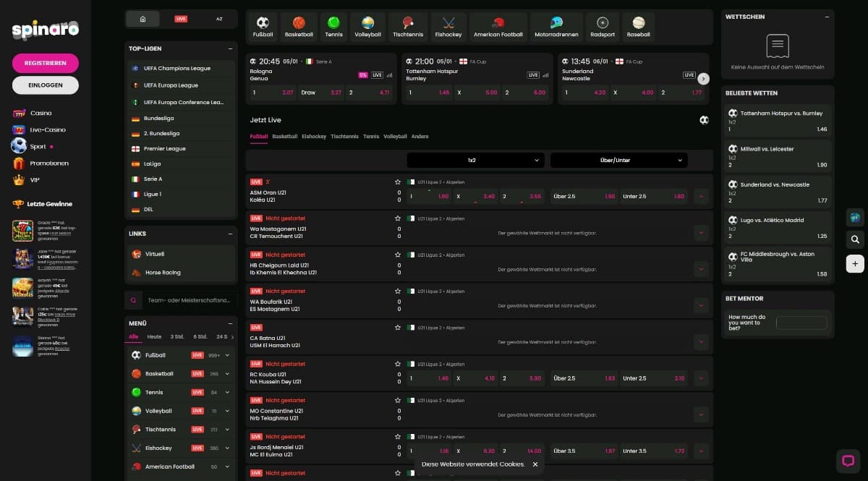Toggle the LIVE filter tab at top

[181, 19]
